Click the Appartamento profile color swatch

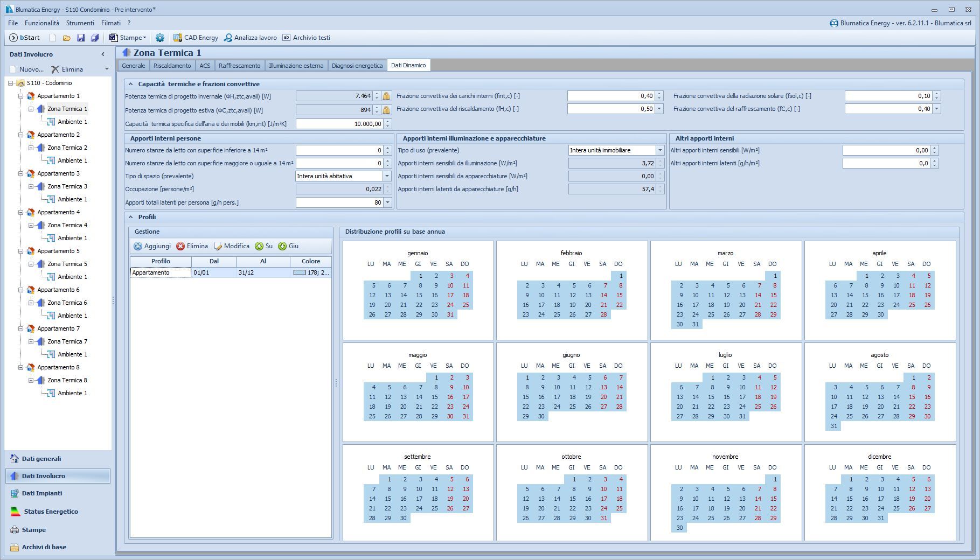pos(299,272)
